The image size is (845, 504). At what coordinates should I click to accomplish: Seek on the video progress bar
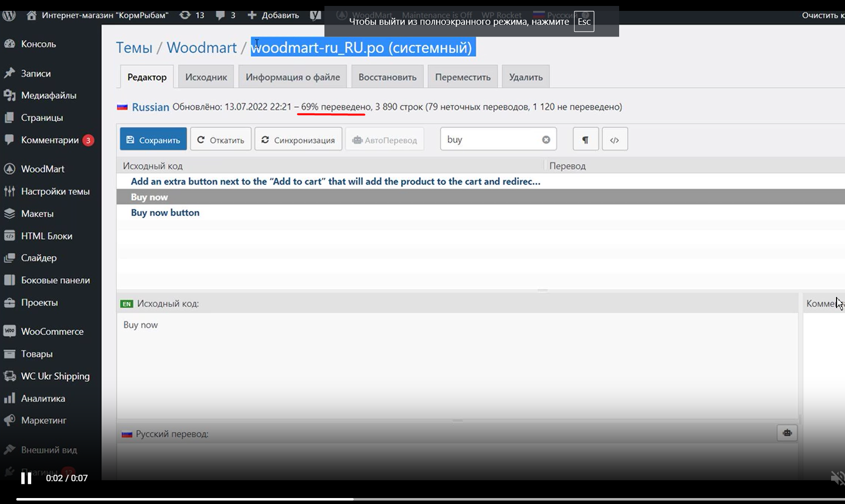click(430, 499)
